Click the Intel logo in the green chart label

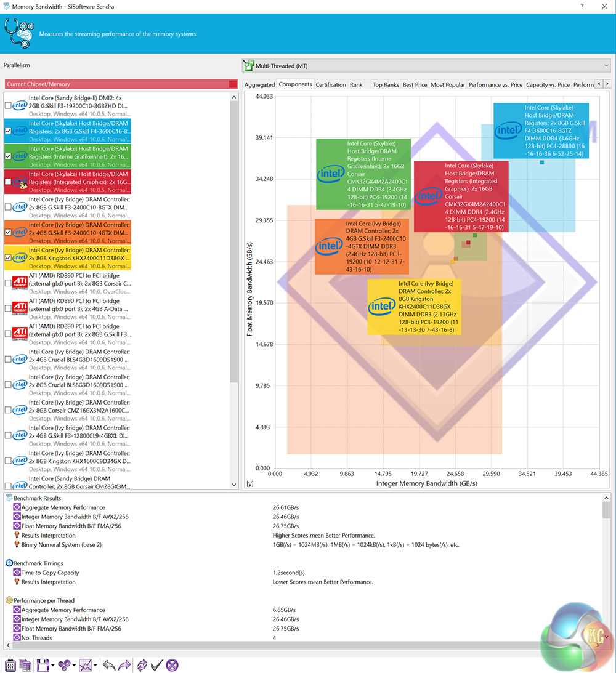[331, 174]
